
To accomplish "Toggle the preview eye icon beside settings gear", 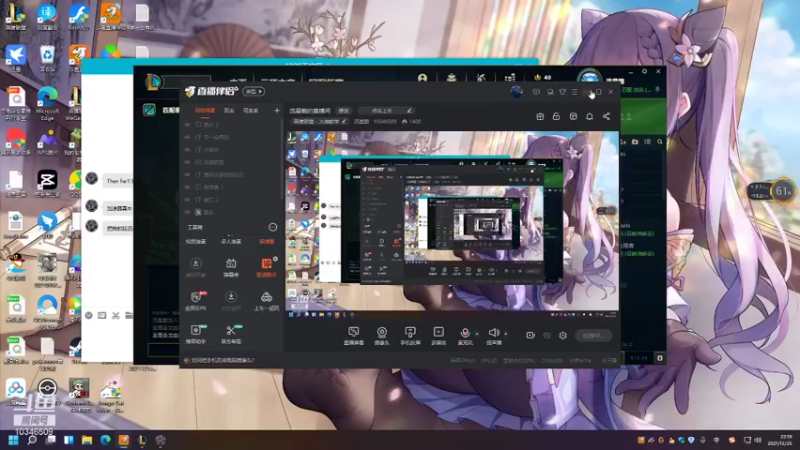I will [x=546, y=335].
